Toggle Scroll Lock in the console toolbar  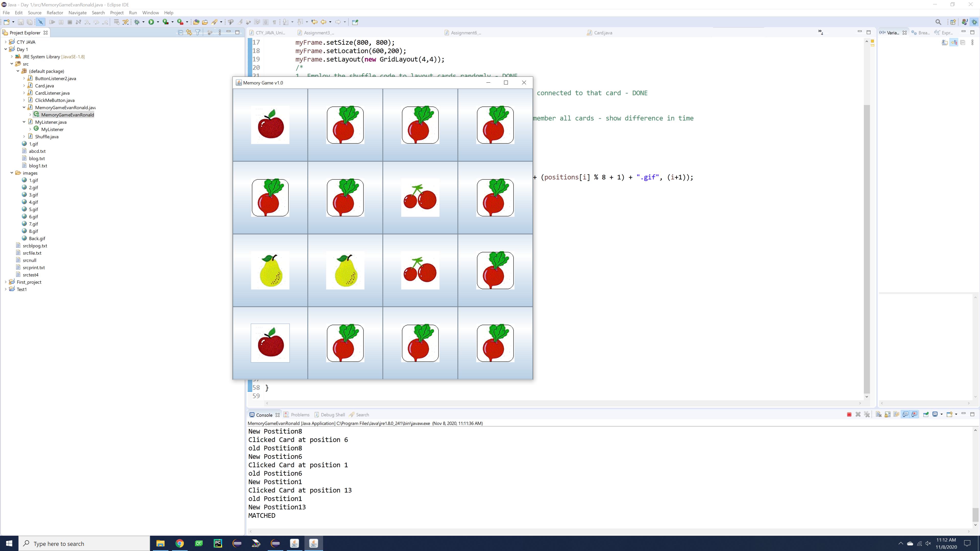coord(888,415)
